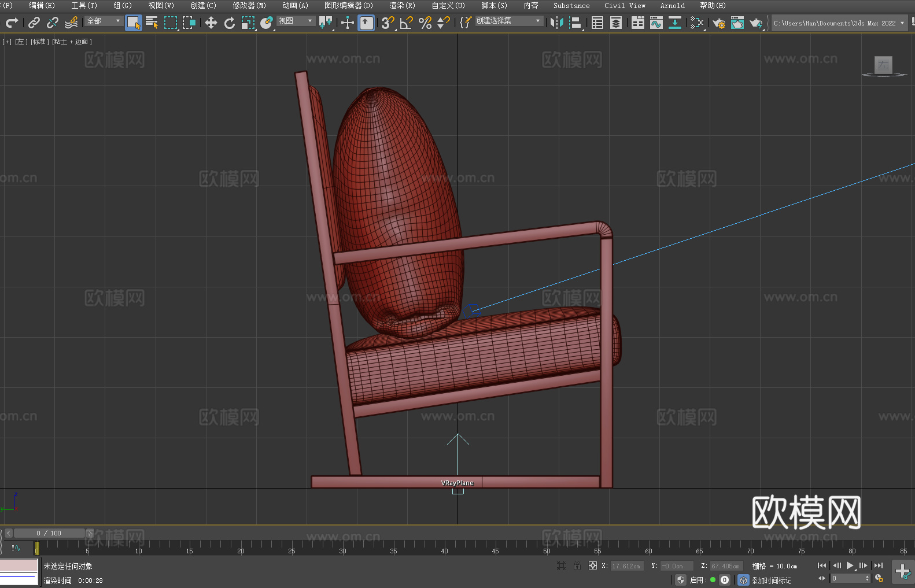Open selection filter dropdown 全部

click(104, 21)
